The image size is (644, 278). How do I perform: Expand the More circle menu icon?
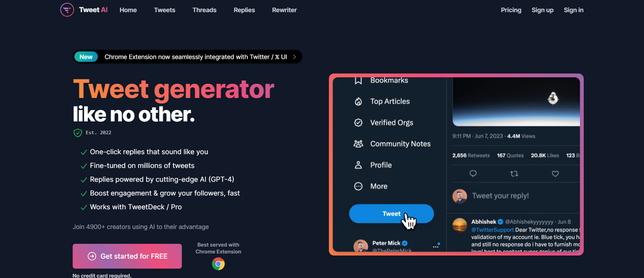pos(358,186)
